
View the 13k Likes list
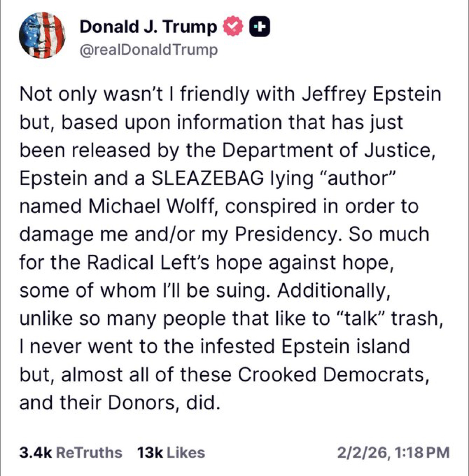coord(171,452)
